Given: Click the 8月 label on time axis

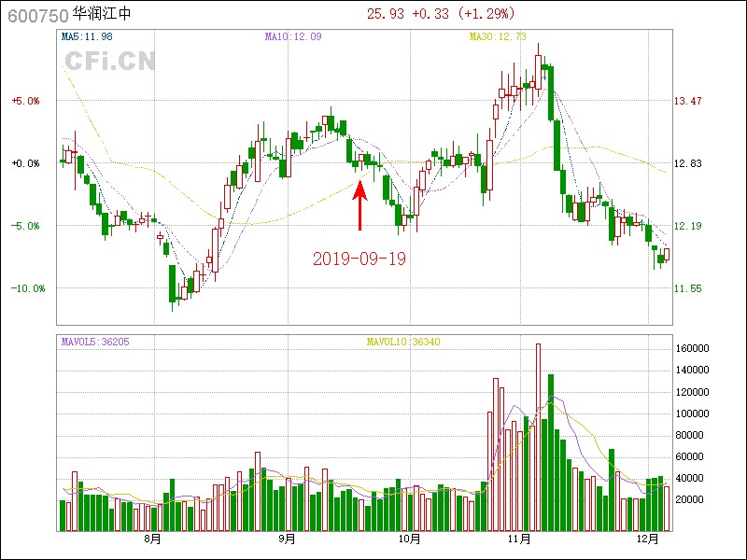Looking at the screenshot, I should tap(152, 539).
